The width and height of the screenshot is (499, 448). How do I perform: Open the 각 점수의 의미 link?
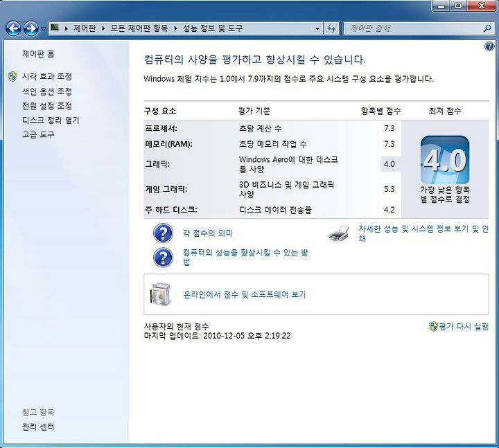pos(207,233)
